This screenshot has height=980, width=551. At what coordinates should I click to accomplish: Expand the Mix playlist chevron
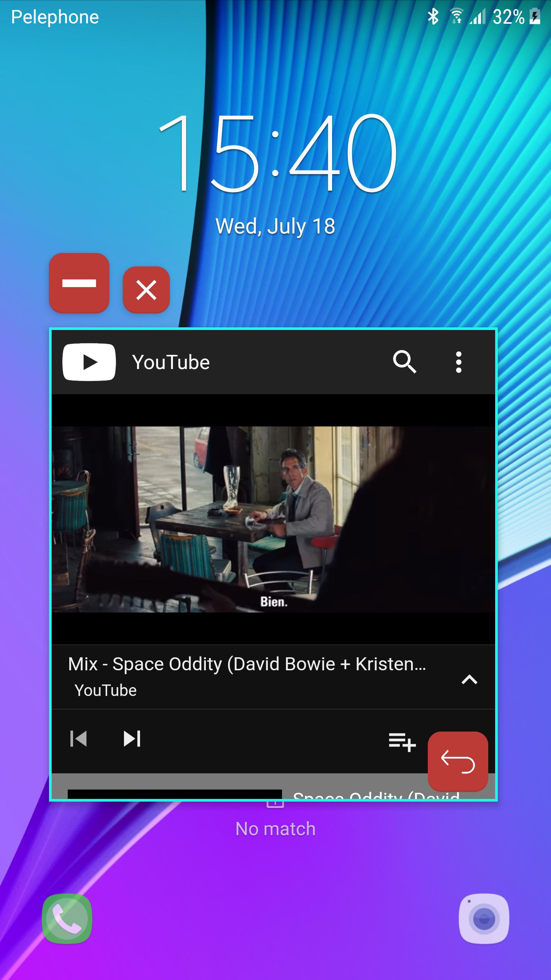tap(469, 679)
